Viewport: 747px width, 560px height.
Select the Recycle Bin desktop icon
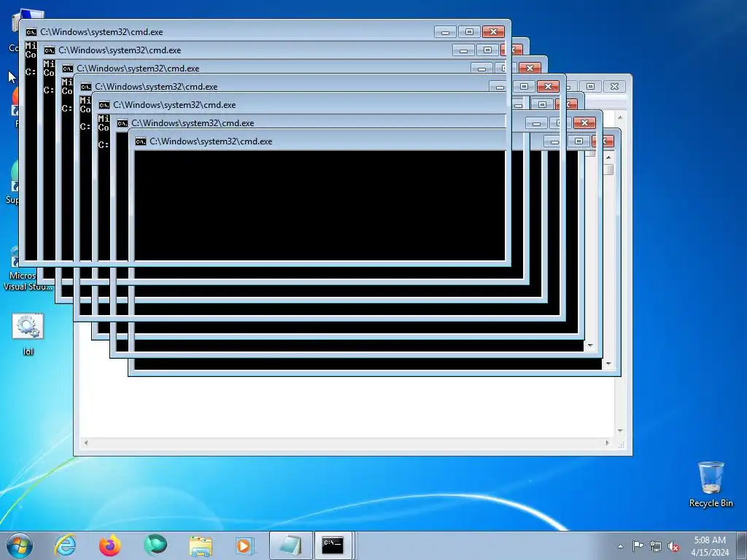[x=711, y=484]
